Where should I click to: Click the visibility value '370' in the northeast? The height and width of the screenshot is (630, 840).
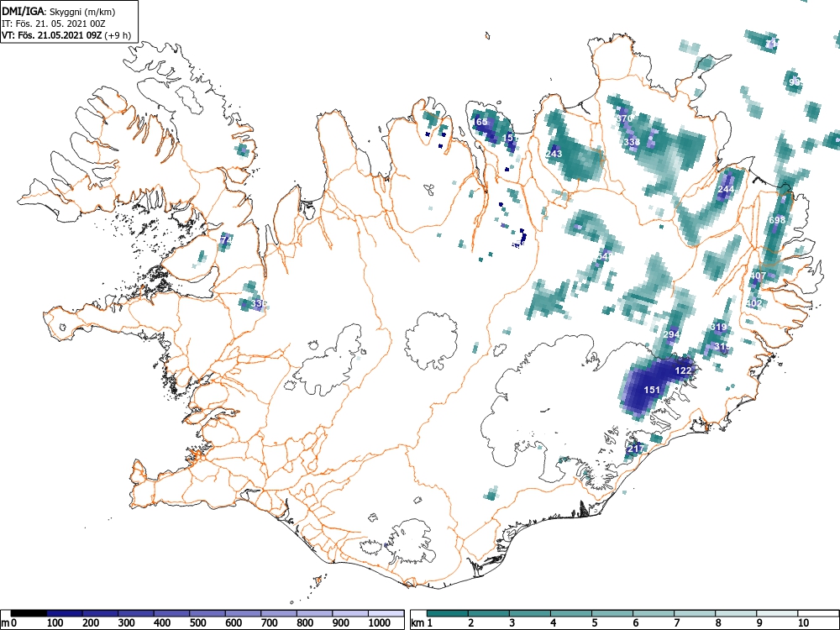625,118
